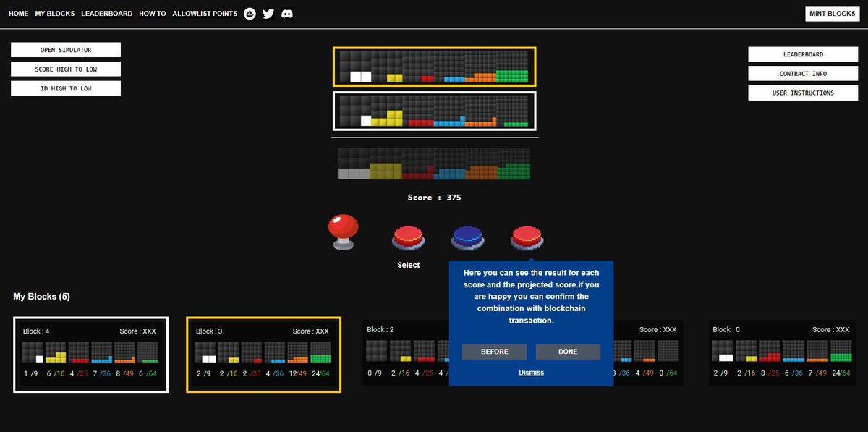
Task: Click the blue grid tile in Block 3
Action: pyautogui.click(x=275, y=352)
